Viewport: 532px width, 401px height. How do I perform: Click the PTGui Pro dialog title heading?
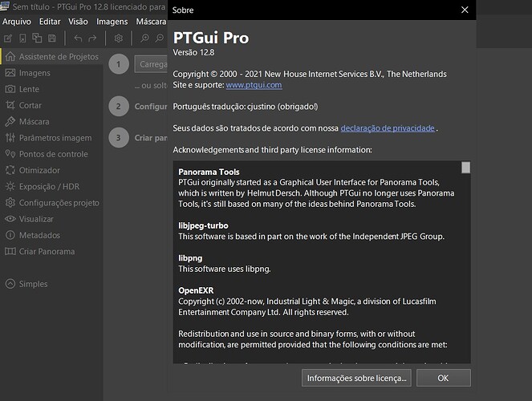point(211,38)
